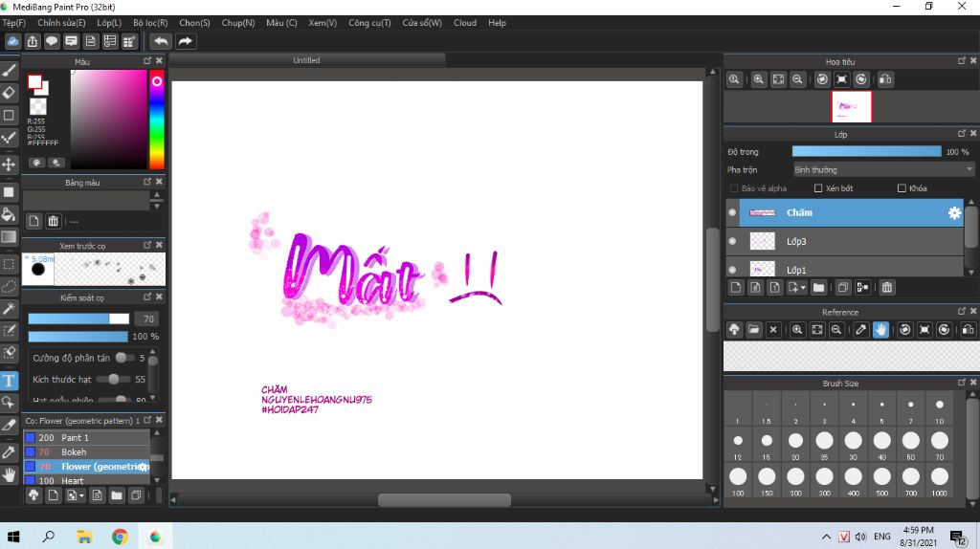This screenshot has width=980, height=549.
Task: Undock the Màu color panel
Action: (147, 60)
